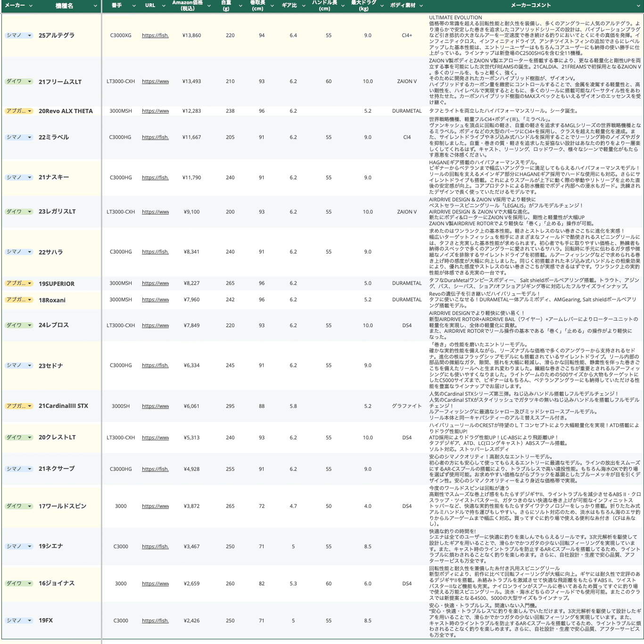
Task: Open the maker chip dropdown for 16ジョイナス
Action: tap(30, 584)
